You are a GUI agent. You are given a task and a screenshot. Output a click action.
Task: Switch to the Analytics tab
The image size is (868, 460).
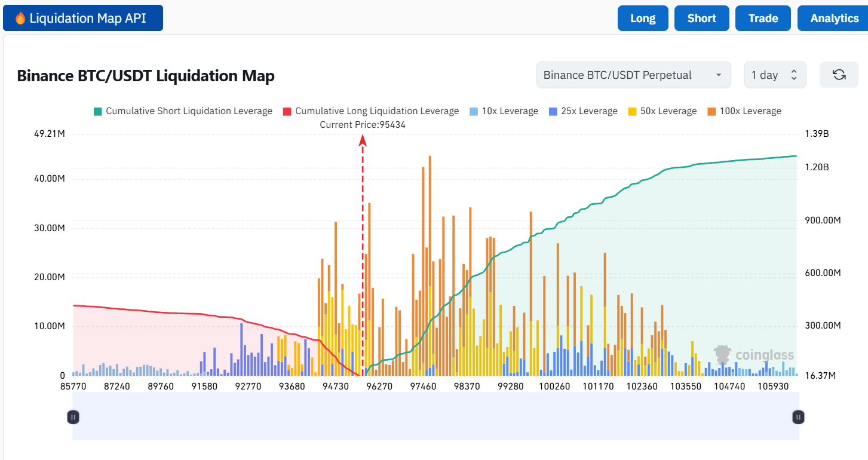[x=834, y=18]
